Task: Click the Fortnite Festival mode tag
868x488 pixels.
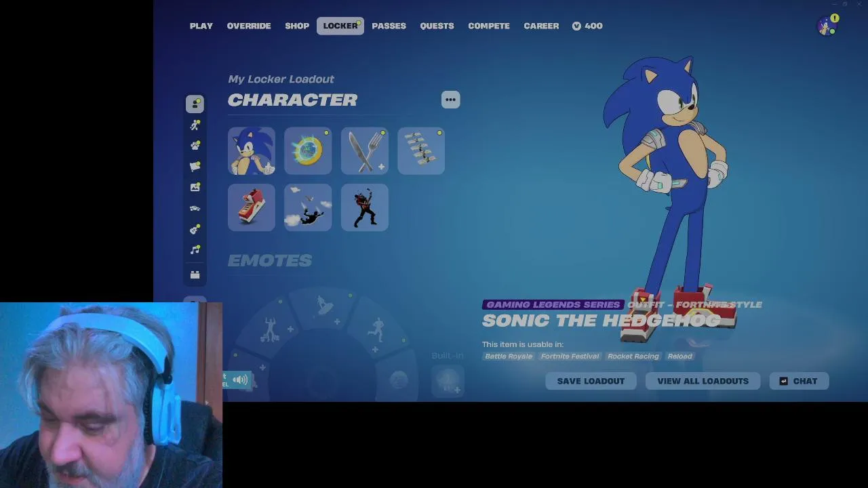Action: click(570, 357)
